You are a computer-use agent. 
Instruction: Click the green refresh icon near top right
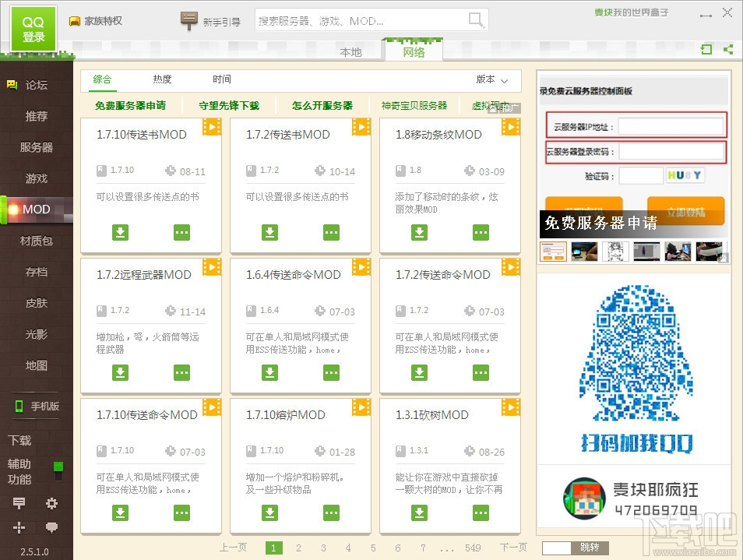click(706, 49)
